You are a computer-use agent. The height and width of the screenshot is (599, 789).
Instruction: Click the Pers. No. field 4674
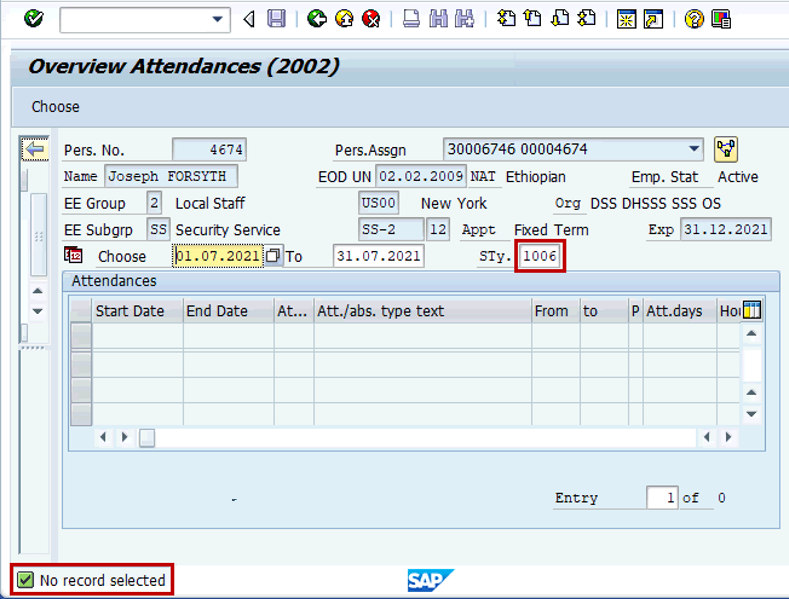tap(209, 149)
